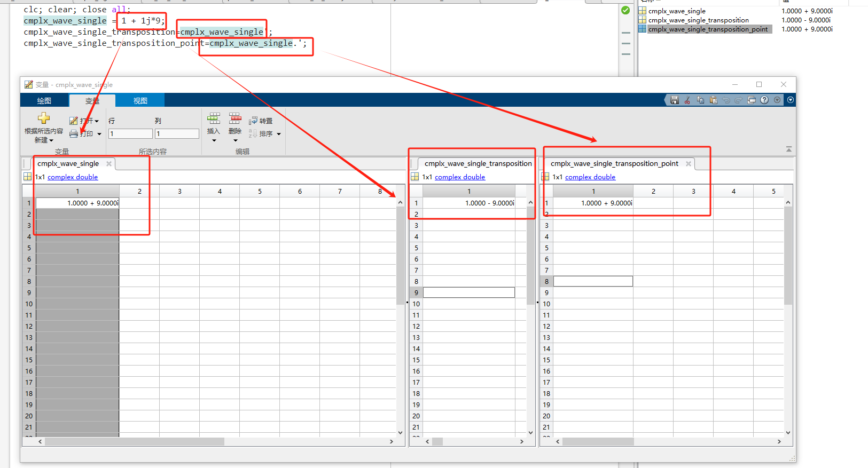Screen dimensions: 868x468
Task: Expand the 插入 dropdown arrow
Action: tap(214, 141)
